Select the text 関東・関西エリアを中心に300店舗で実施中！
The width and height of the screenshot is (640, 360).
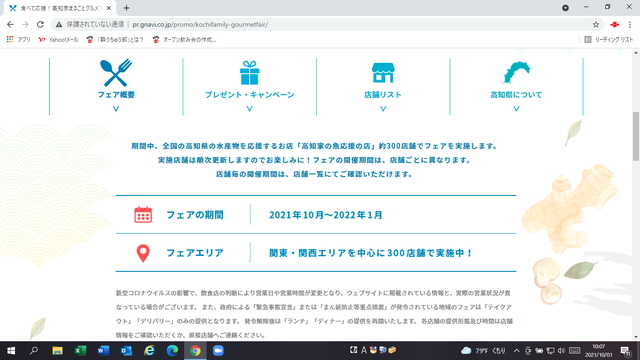click(371, 253)
